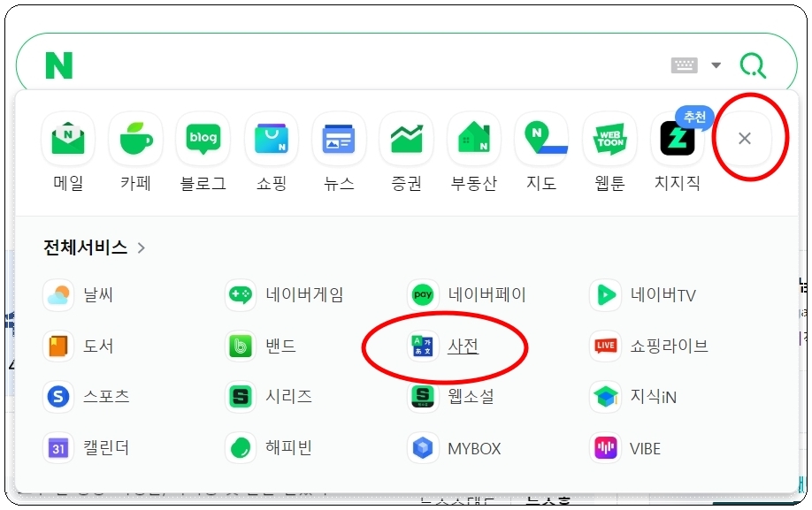Click the 밴드 Band icon
The height and width of the screenshot is (510, 812).
click(241, 346)
